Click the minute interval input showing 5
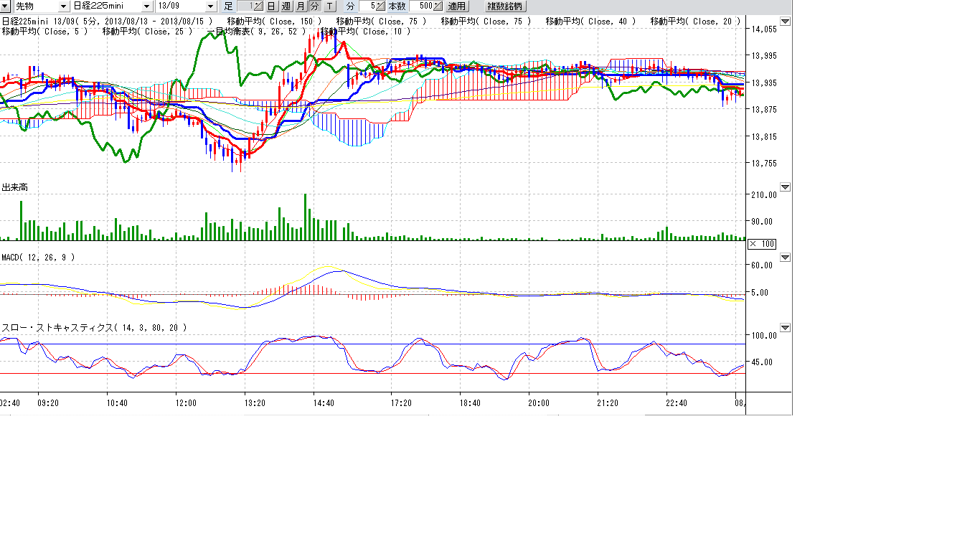 (368, 6)
